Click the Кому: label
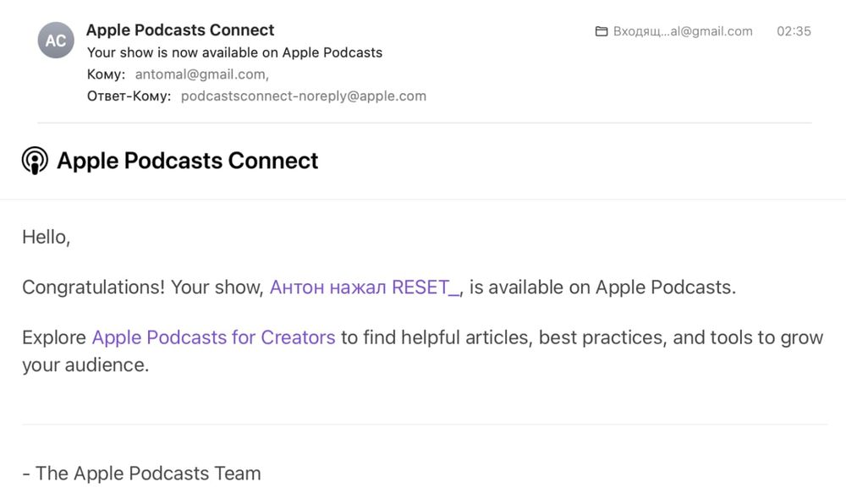 tap(106, 74)
